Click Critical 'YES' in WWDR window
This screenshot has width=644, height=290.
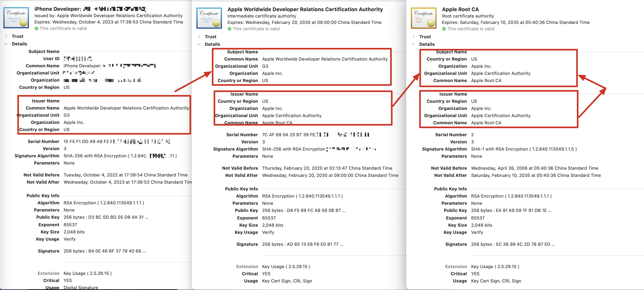coord(266,274)
